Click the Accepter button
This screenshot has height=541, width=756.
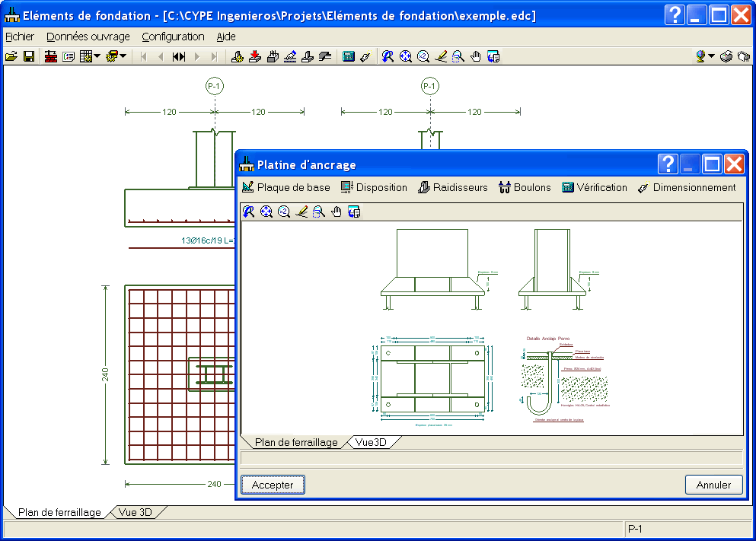273,485
